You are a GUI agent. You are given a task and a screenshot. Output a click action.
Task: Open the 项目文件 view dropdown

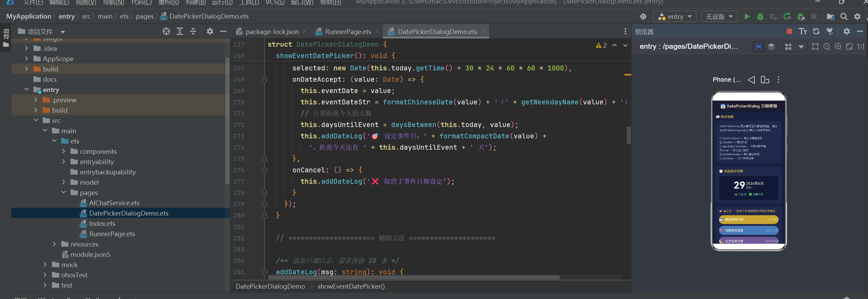pyautogui.click(x=63, y=32)
